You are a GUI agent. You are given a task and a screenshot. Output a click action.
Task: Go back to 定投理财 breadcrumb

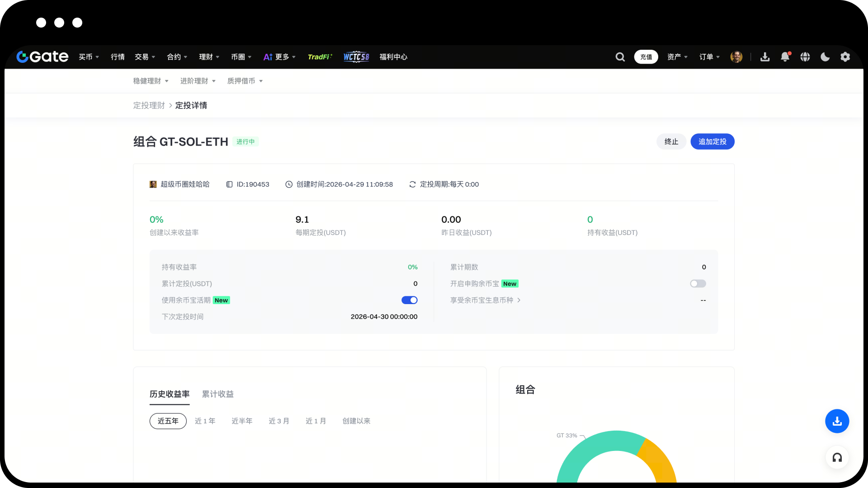(x=149, y=105)
